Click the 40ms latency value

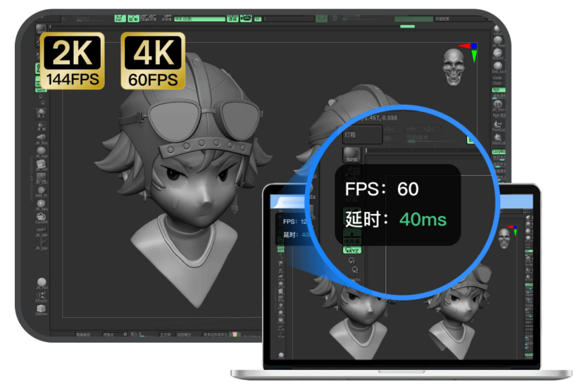click(423, 219)
